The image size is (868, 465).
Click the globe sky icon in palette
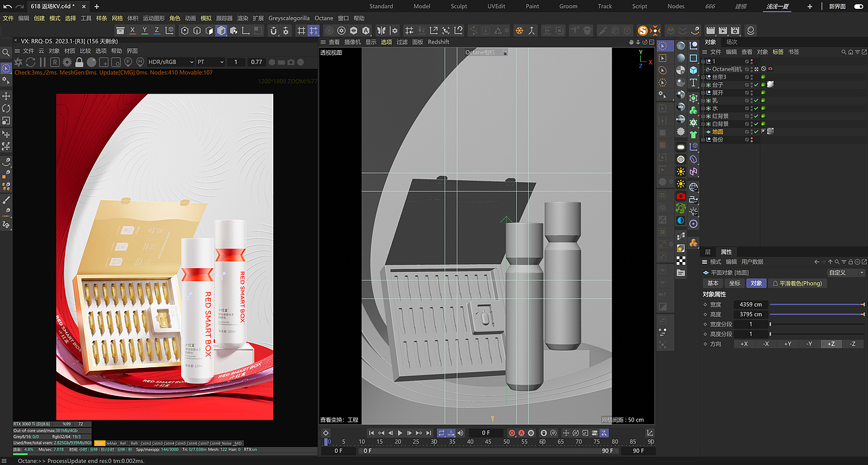(694, 187)
